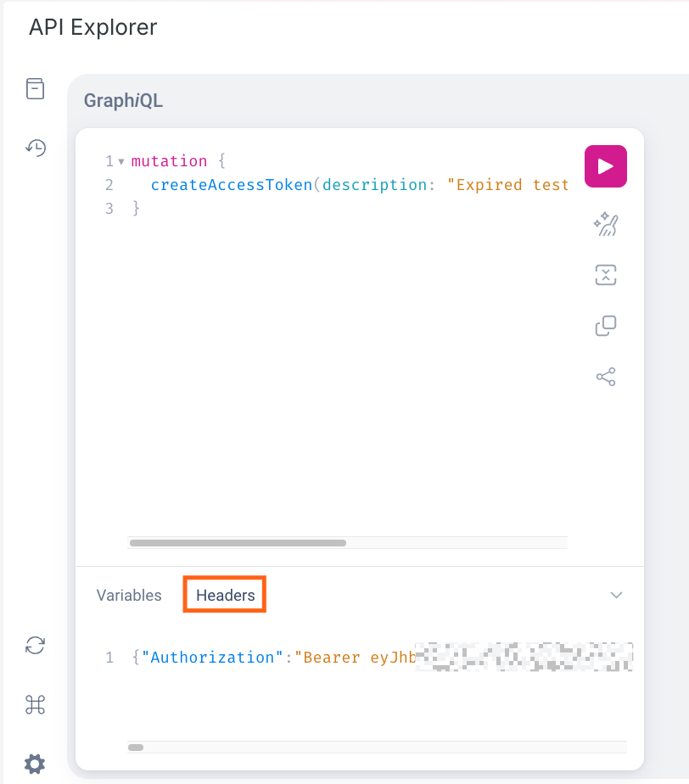Screen dimensions: 689x784
Task: Prettify the query with the magic wand icon
Action: point(605,224)
